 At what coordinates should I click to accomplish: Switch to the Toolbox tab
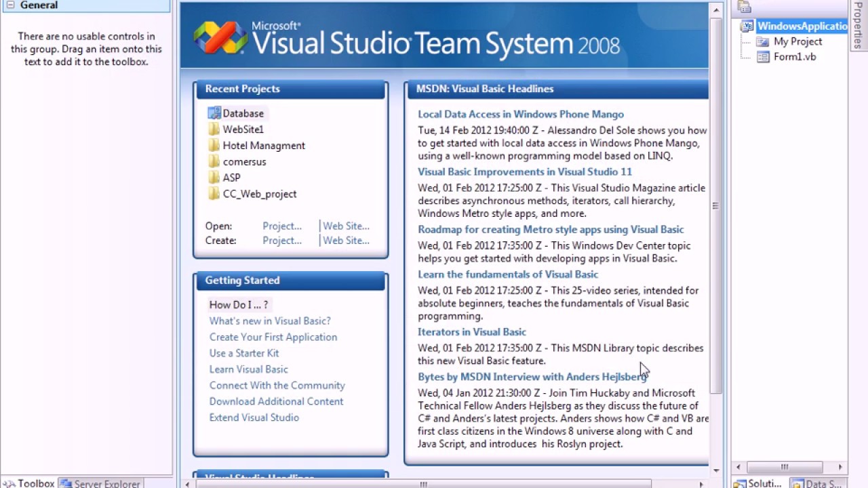point(29,483)
